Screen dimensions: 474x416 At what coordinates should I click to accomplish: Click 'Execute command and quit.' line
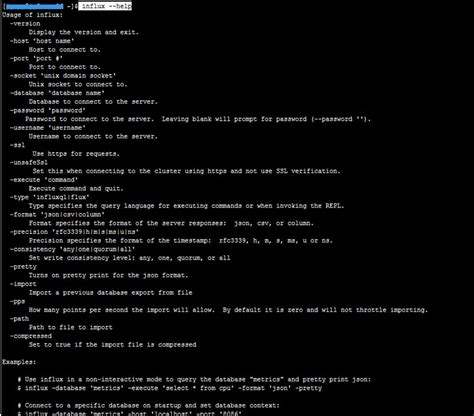click(76, 188)
